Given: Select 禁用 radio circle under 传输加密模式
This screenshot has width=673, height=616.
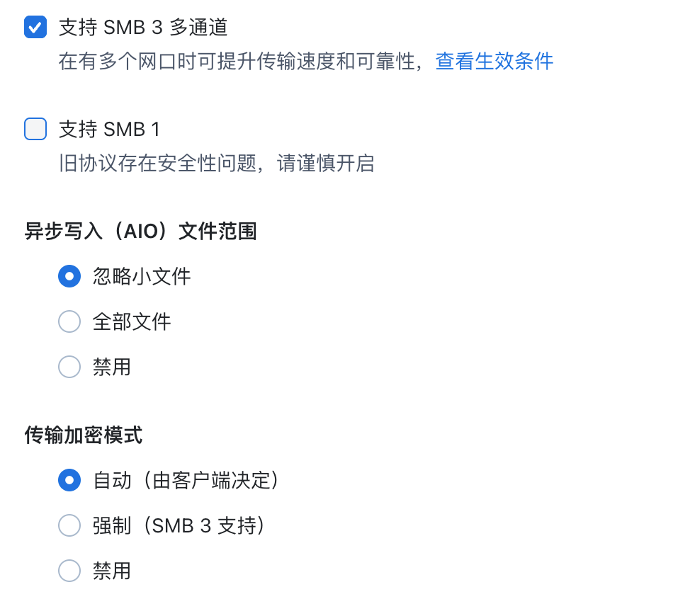Looking at the screenshot, I should [69, 571].
